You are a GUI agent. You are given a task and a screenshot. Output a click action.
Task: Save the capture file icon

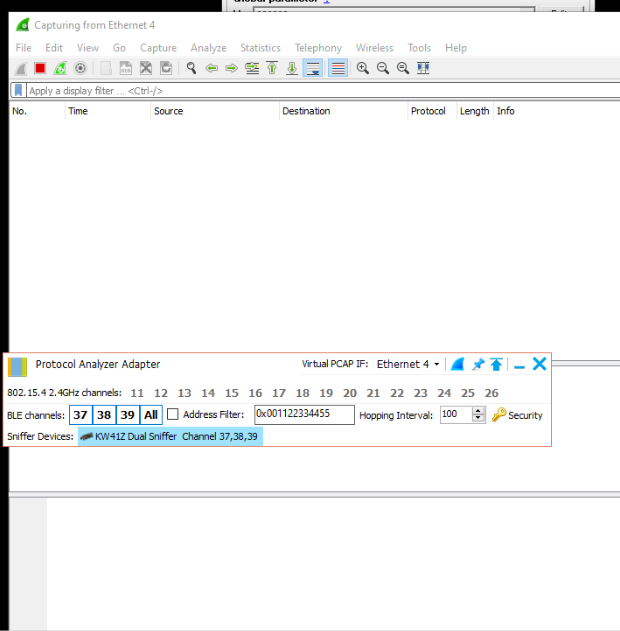tap(126, 68)
